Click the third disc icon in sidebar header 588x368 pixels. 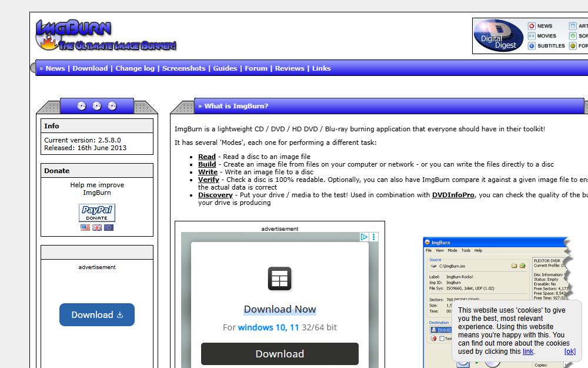coord(112,106)
